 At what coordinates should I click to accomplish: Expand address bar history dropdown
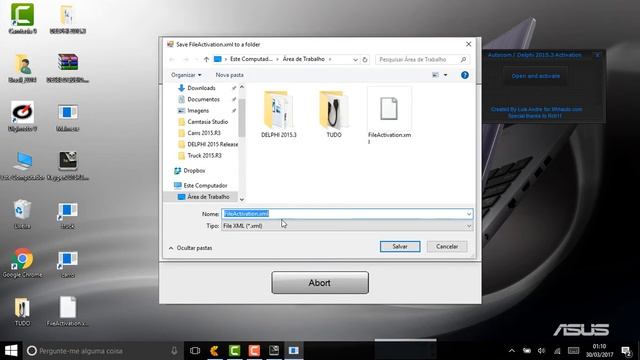355,60
